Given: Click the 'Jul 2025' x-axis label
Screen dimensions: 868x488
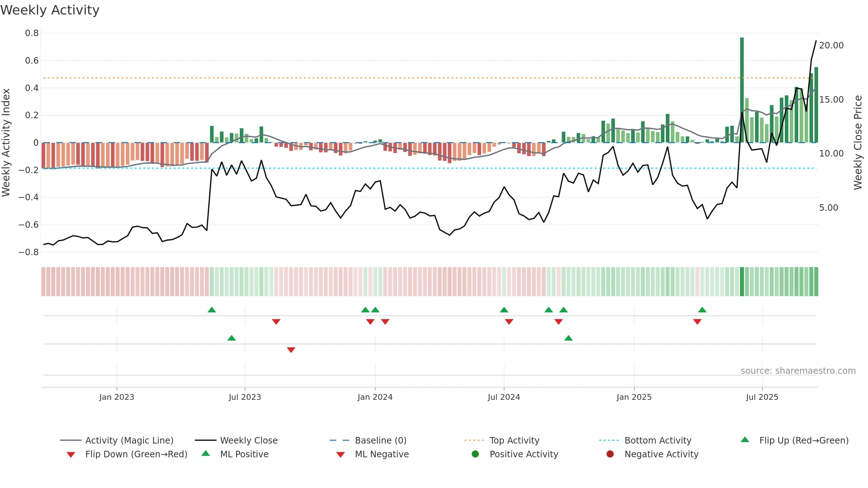Looking at the screenshot, I should pyautogui.click(x=762, y=397).
